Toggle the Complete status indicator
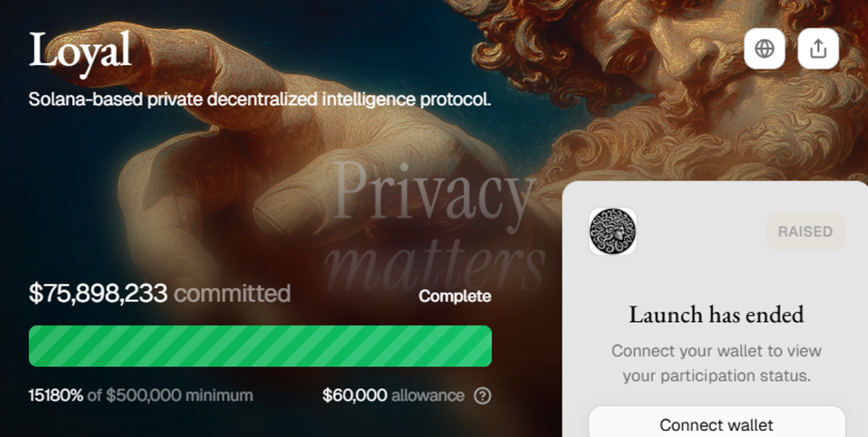868x437 pixels. click(455, 297)
